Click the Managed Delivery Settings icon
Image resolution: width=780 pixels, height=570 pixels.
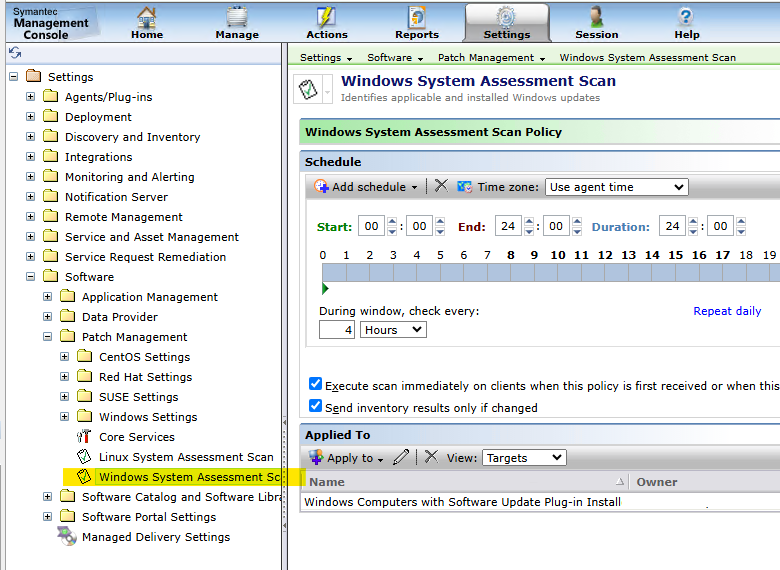(66, 537)
